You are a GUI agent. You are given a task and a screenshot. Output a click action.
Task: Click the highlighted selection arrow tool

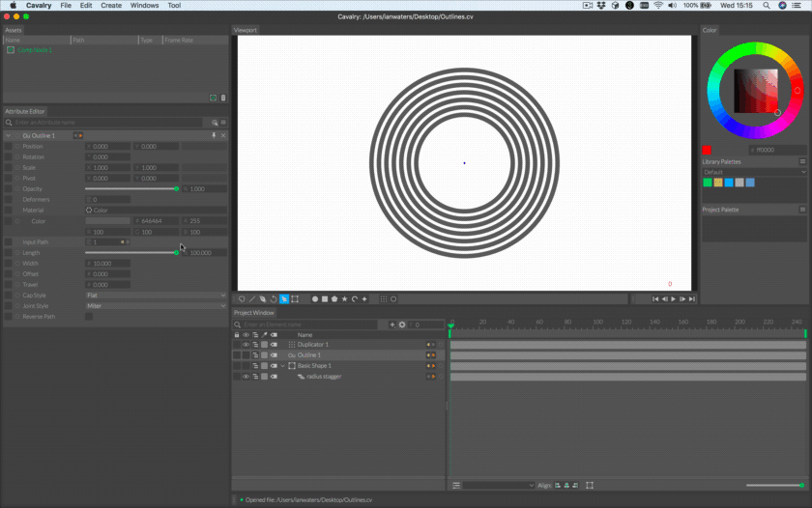[284, 299]
